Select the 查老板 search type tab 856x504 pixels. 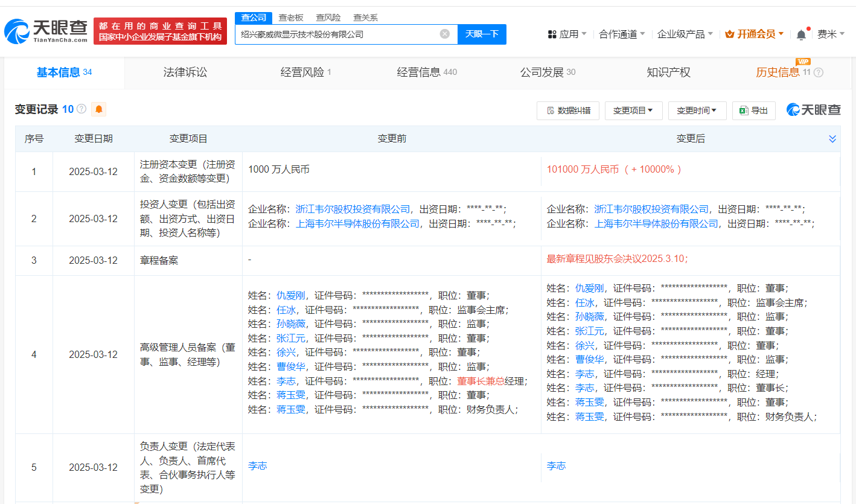(x=290, y=18)
